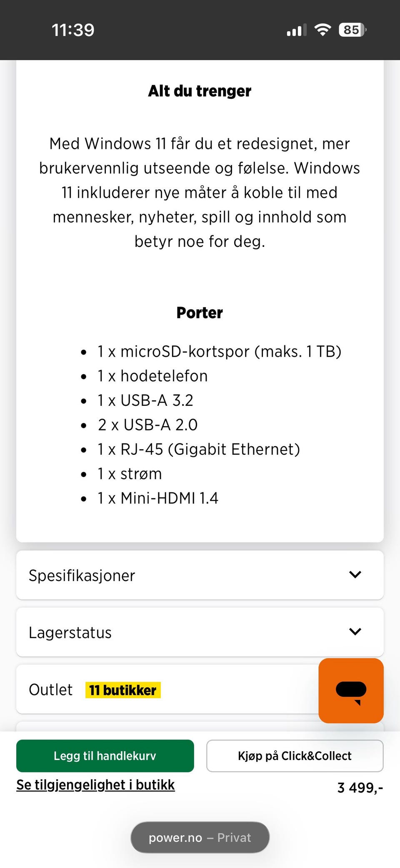
Task: Select the Porter heading
Action: pyautogui.click(x=200, y=313)
